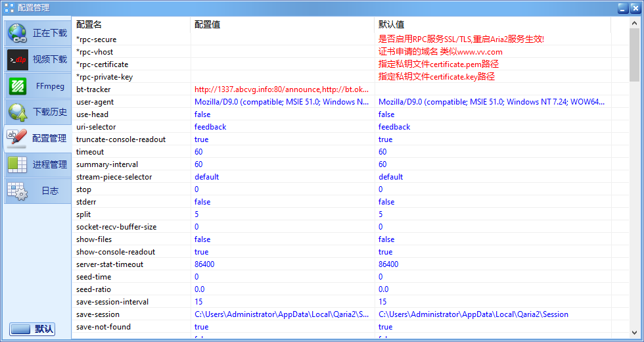Click the rpc-secure default value description

[x=461, y=39]
